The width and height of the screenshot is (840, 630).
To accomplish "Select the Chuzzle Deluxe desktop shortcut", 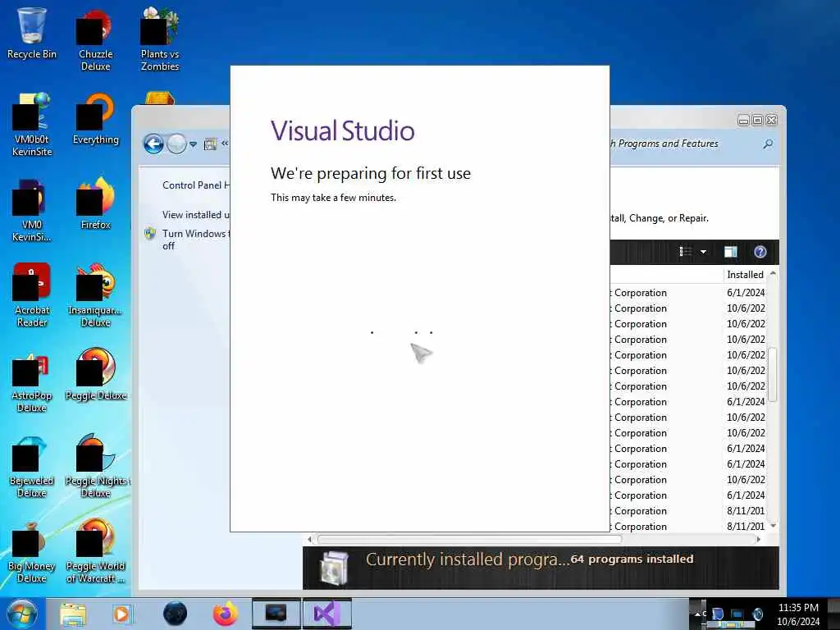I will pyautogui.click(x=95, y=40).
